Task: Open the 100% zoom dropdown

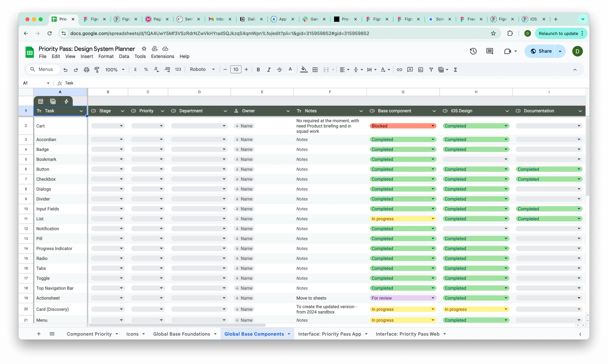Action: click(115, 70)
